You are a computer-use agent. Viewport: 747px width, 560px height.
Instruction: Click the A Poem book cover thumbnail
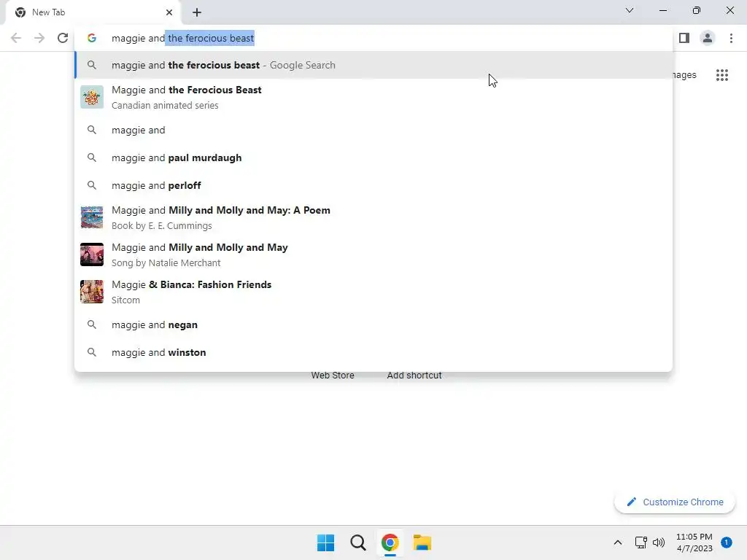click(x=92, y=217)
